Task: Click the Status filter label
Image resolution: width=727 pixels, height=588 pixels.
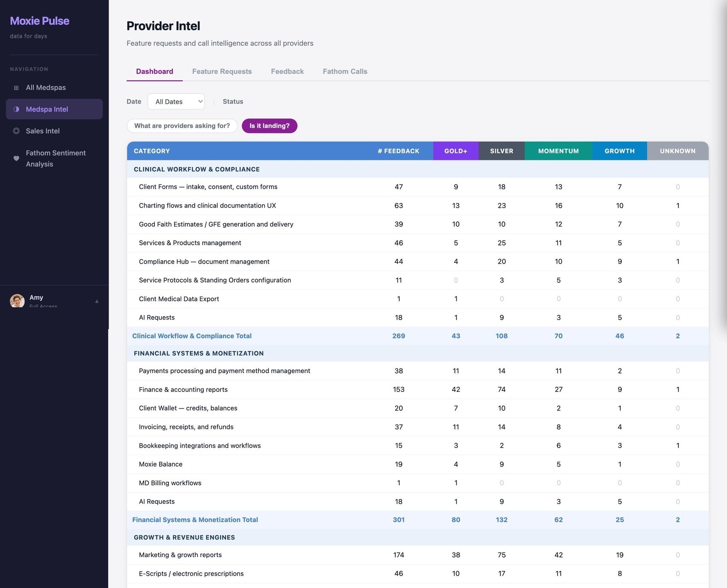Action: click(233, 102)
